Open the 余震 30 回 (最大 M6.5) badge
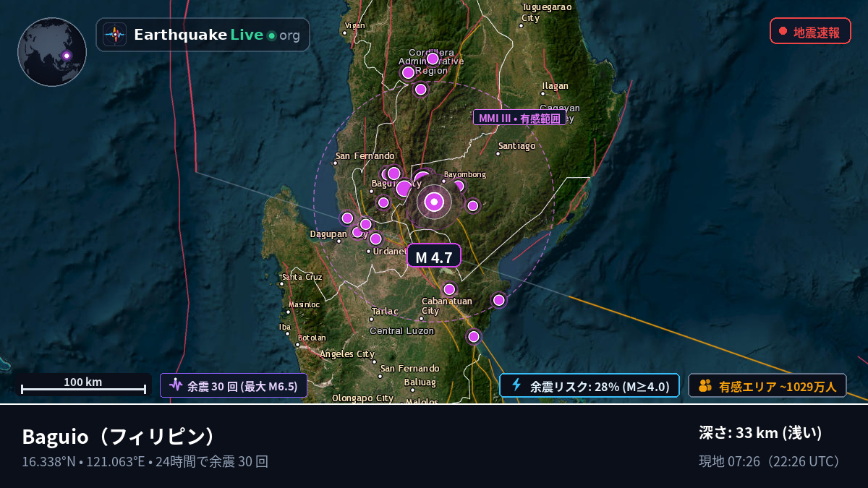Image resolution: width=868 pixels, height=488 pixels. point(234,385)
